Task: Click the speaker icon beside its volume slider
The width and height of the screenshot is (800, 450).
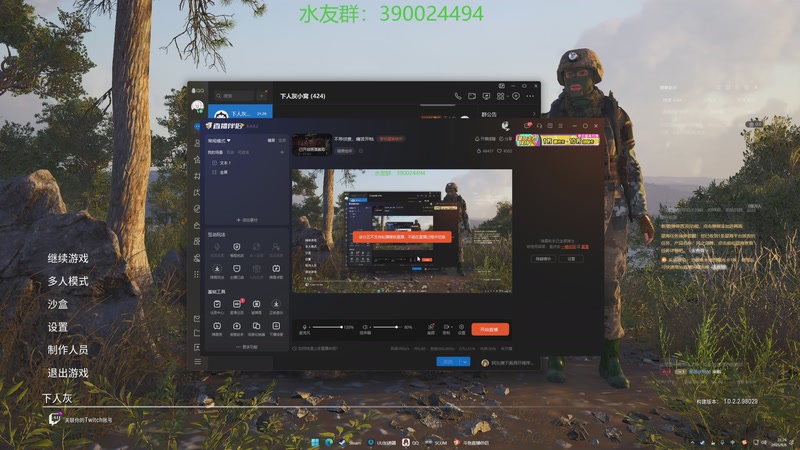Action: [x=365, y=327]
